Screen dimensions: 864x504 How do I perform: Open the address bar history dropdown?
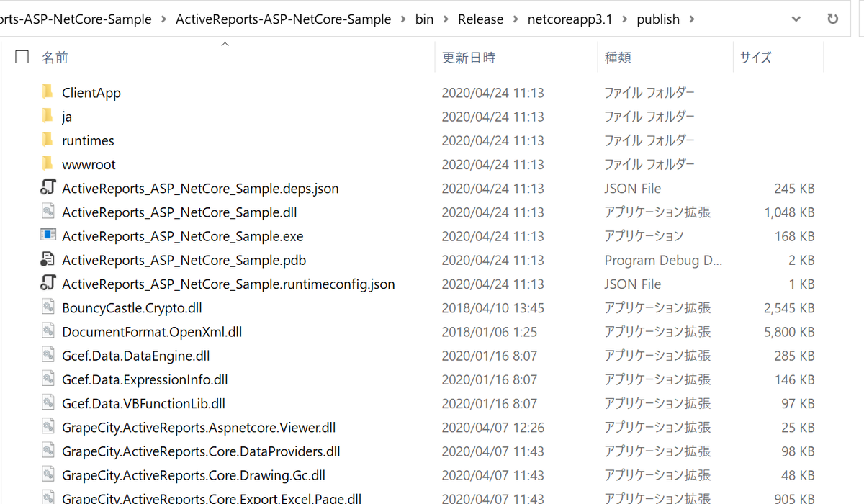click(796, 19)
